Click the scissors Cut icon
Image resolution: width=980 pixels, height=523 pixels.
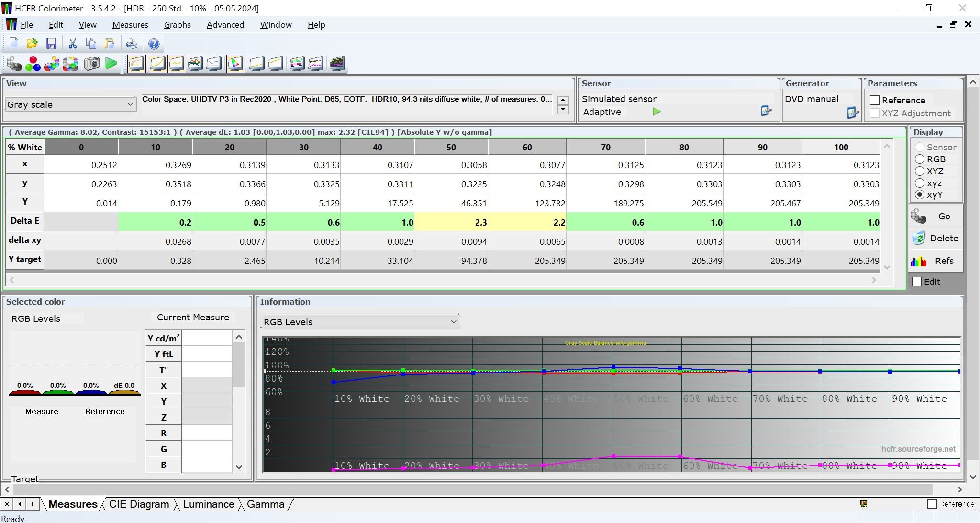tap(72, 44)
